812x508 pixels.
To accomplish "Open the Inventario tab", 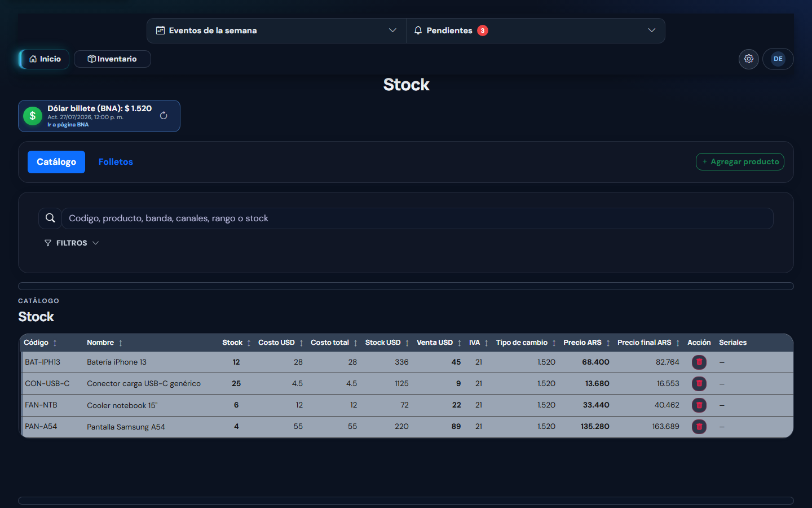I will coord(112,59).
